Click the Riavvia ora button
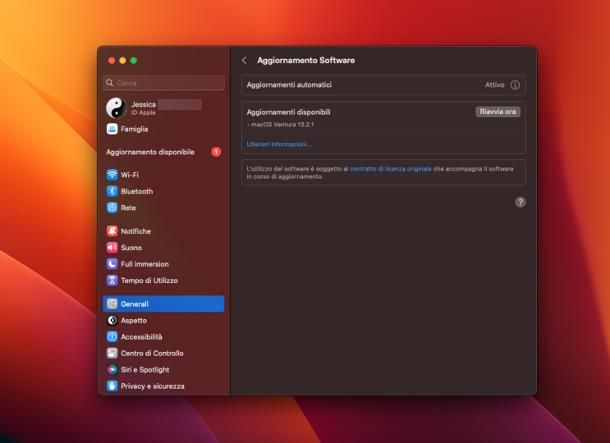 (498, 112)
